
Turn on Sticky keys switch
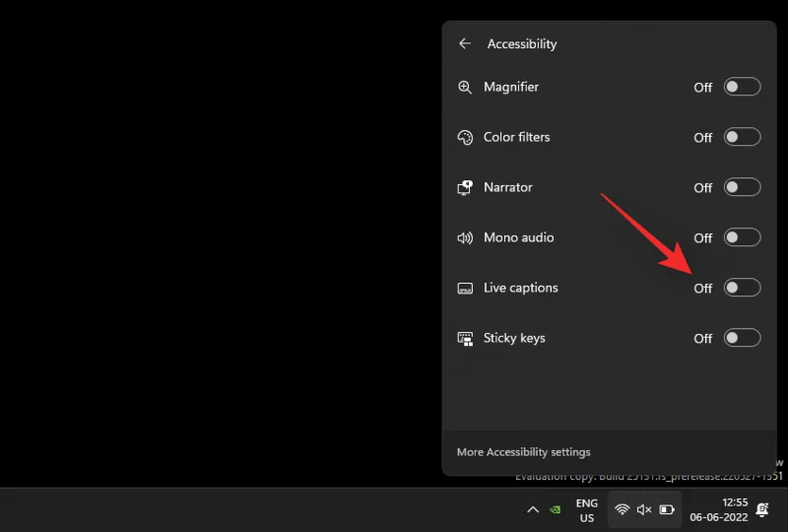tap(743, 338)
